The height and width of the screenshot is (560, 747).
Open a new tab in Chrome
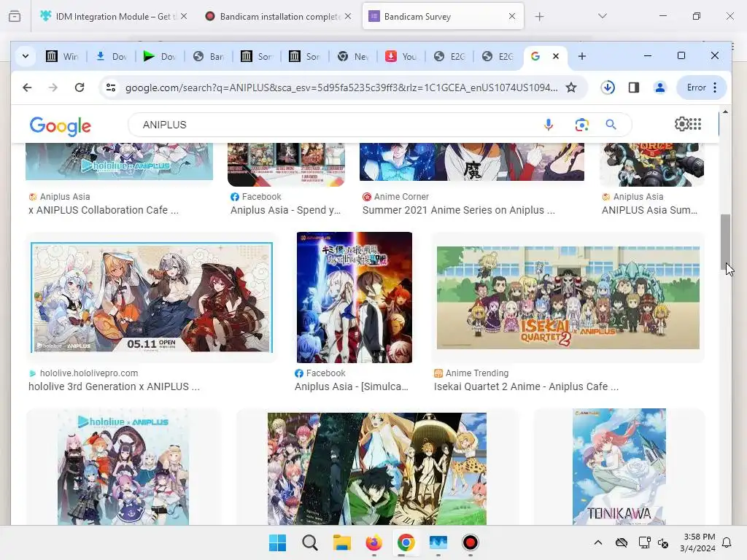pyautogui.click(x=581, y=56)
